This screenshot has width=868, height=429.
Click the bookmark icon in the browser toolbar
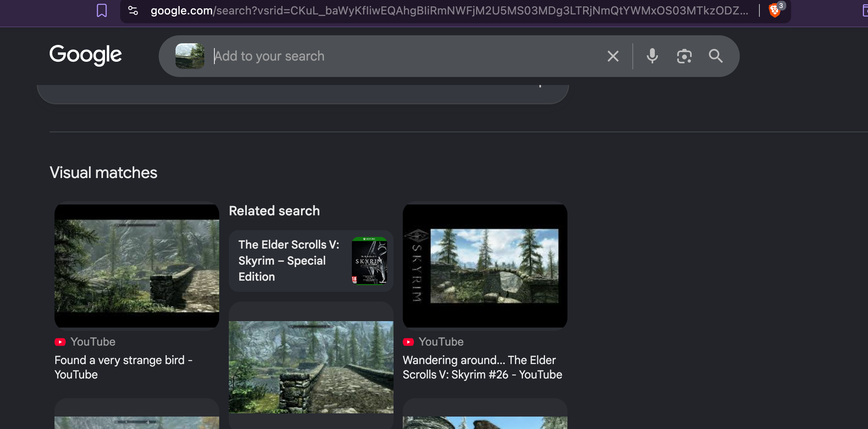click(102, 10)
